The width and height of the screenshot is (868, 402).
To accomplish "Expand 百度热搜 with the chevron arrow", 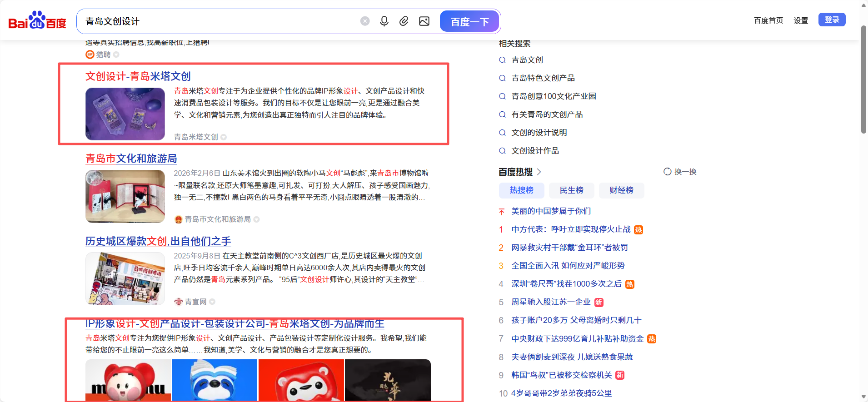I will pos(539,172).
